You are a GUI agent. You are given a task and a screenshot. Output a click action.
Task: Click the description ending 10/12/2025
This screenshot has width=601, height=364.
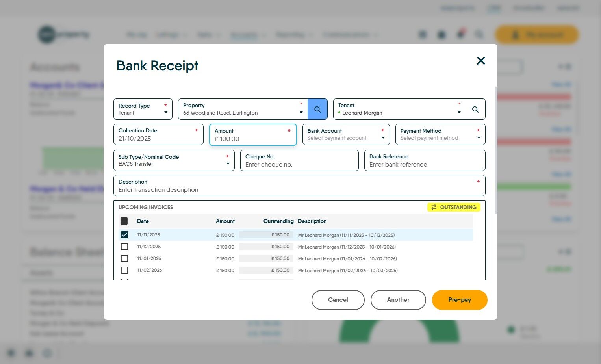pyautogui.click(x=346, y=235)
